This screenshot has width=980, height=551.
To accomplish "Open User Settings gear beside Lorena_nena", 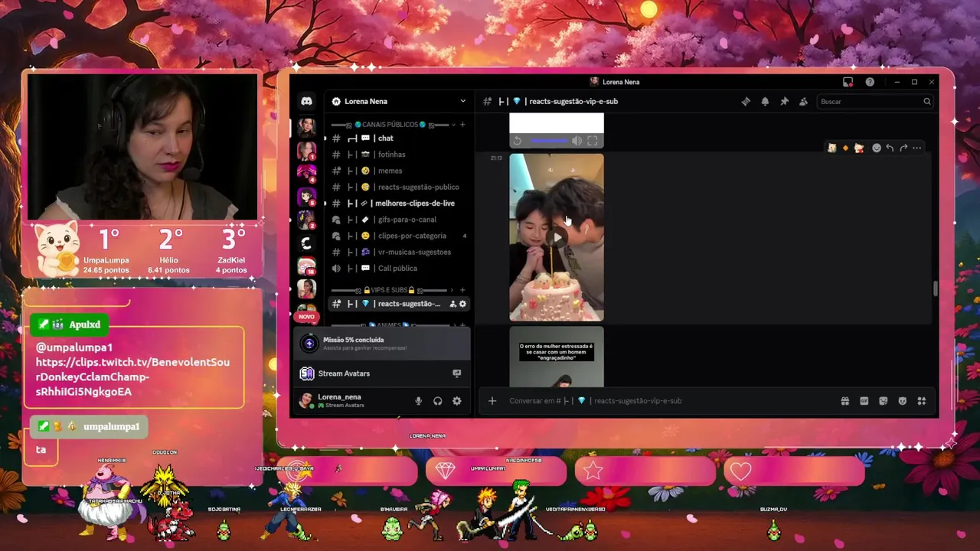I will (457, 401).
